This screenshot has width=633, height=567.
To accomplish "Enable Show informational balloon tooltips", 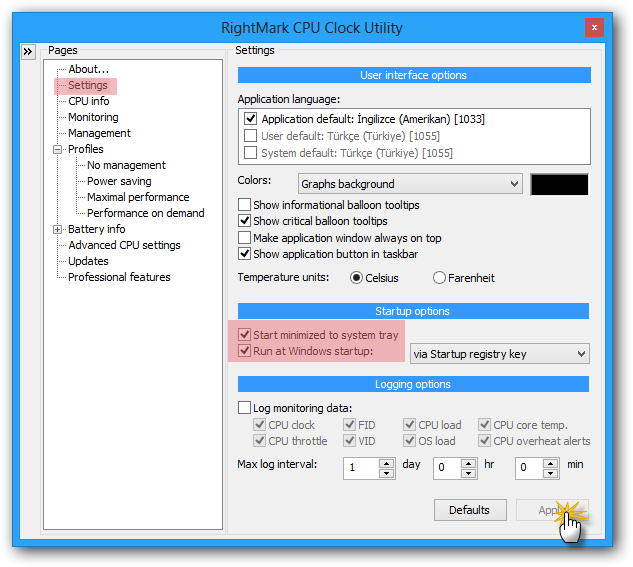I will [x=244, y=205].
